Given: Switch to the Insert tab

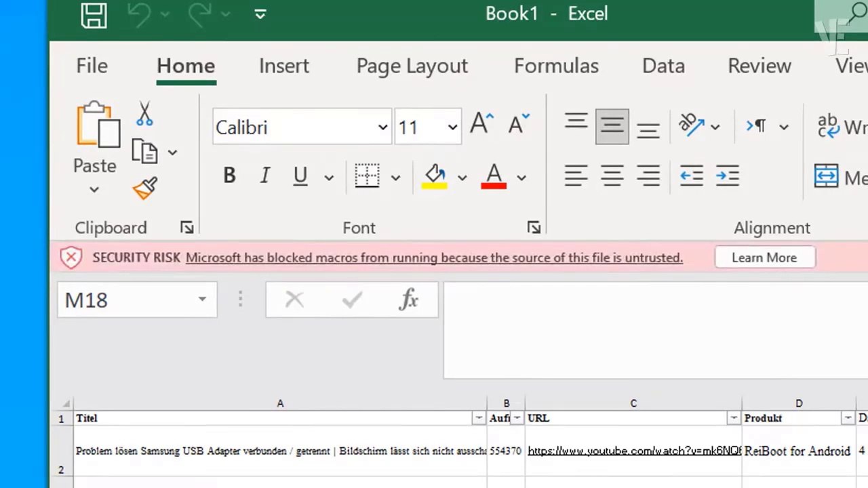Looking at the screenshot, I should (x=284, y=66).
